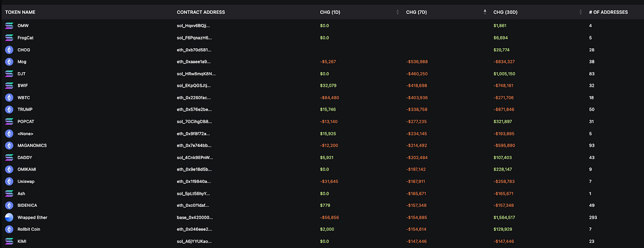The image size is (644, 248).
Task: Click address count 93
Action: point(592,145)
